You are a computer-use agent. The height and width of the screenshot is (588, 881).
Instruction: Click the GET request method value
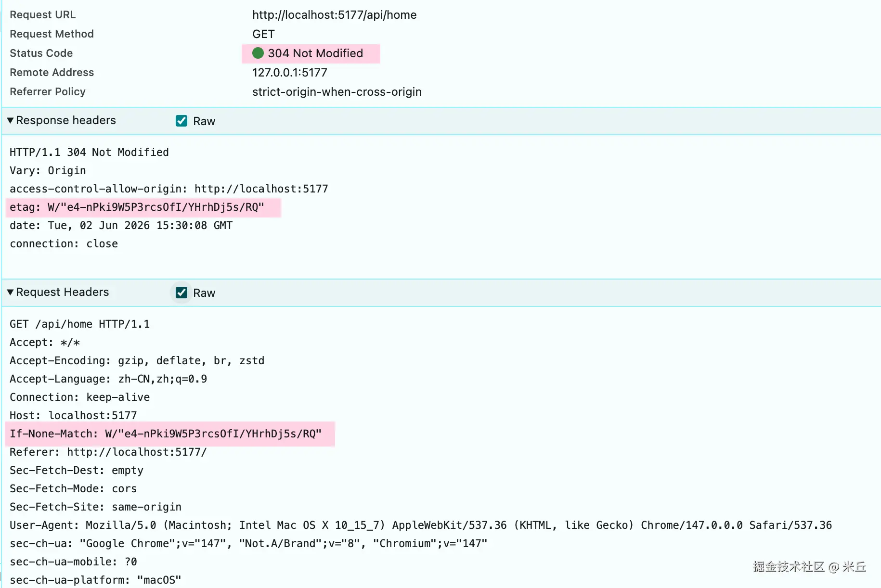[x=263, y=34]
